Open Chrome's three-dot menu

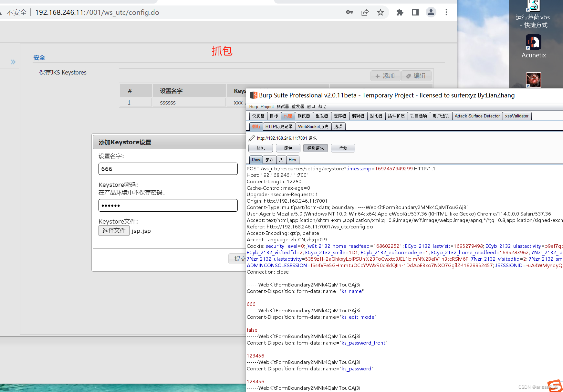pos(446,12)
